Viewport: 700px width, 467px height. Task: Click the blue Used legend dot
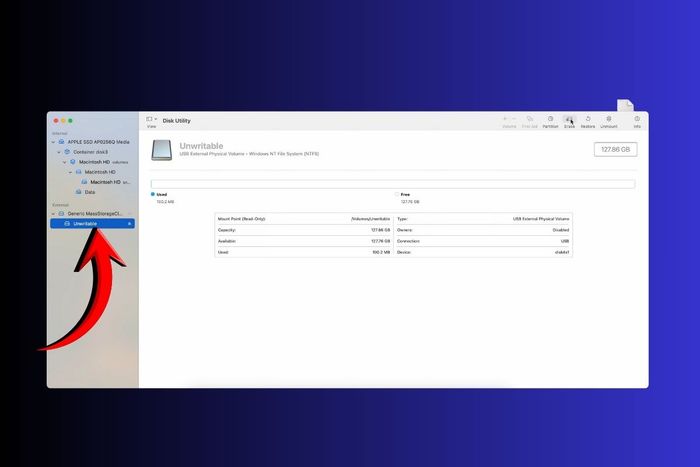click(x=153, y=194)
